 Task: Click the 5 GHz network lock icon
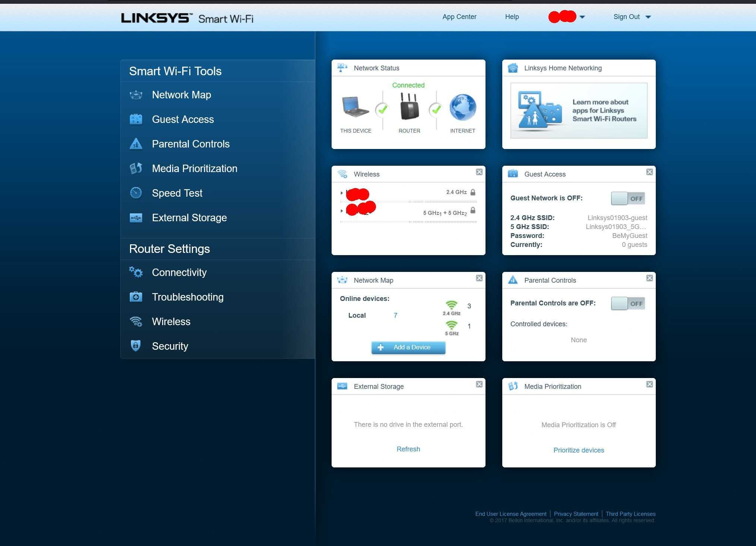[473, 210]
